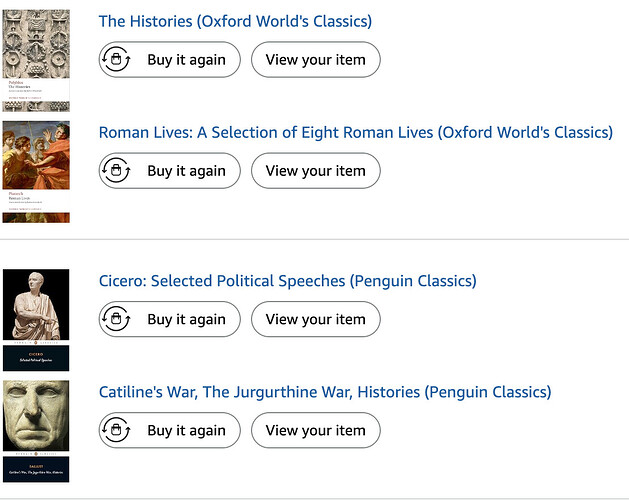Click the reorder cart icon for Catiline's War

[x=116, y=431]
